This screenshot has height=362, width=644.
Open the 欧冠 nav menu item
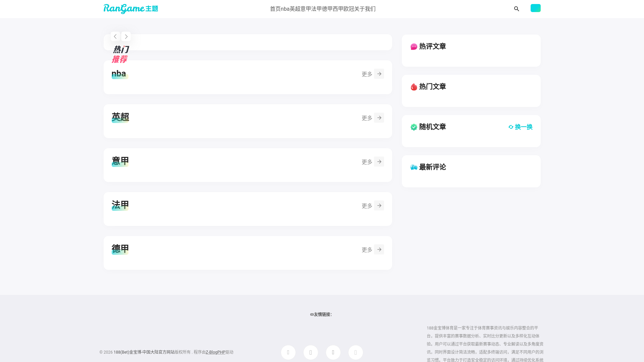coord(349,9)
